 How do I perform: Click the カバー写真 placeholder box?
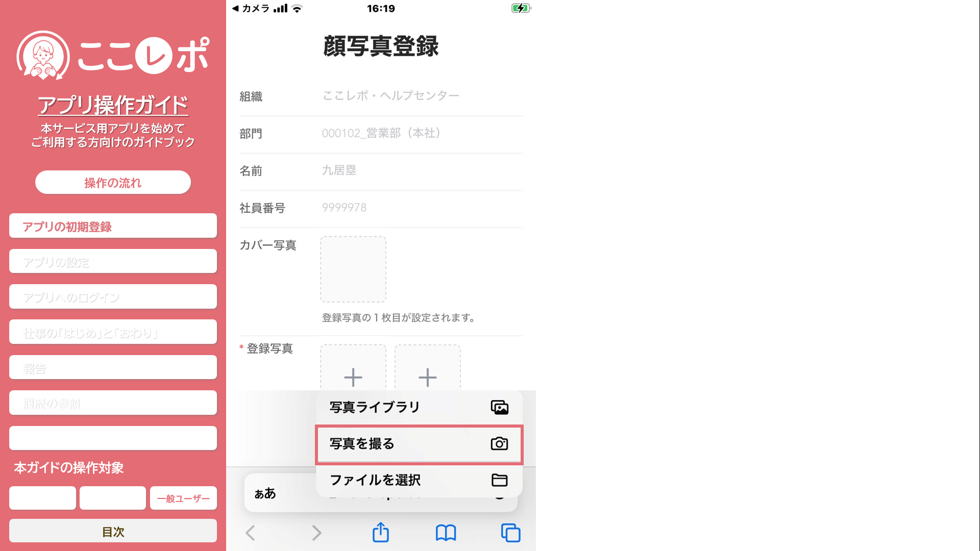[353, 269]
